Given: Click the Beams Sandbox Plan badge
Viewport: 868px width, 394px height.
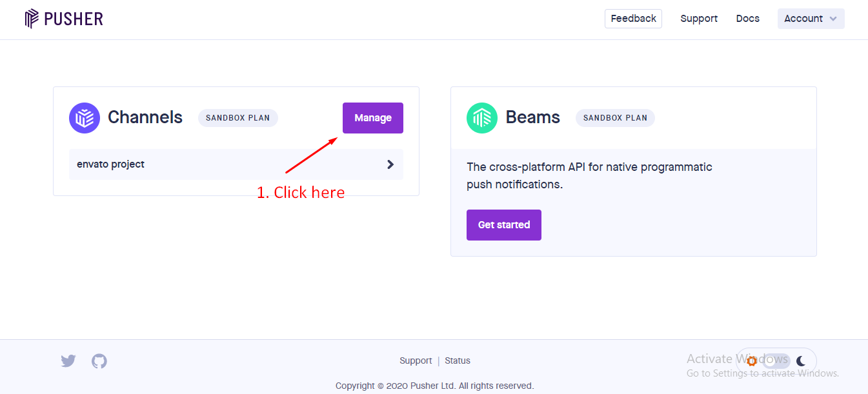Looking at the screenshot, I should coord(615,118).
